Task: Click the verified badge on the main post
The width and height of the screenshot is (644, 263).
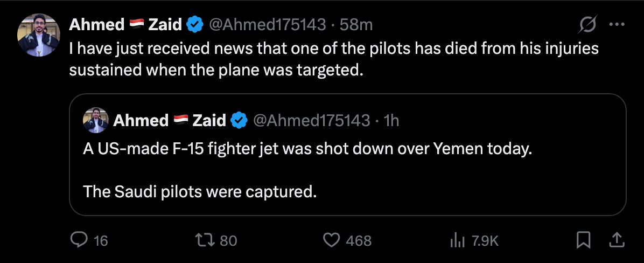Action: pyautogui.click(x=195, y=25)
